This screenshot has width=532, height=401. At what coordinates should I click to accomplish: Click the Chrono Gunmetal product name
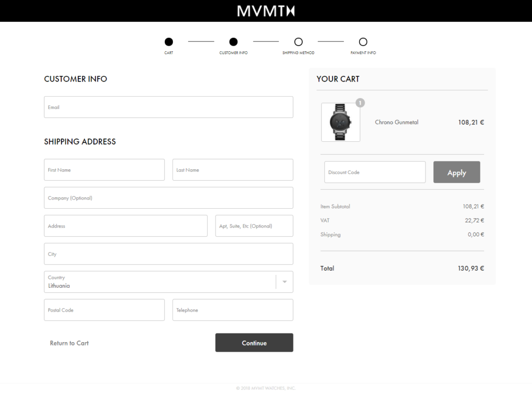[x=396, y=122]
